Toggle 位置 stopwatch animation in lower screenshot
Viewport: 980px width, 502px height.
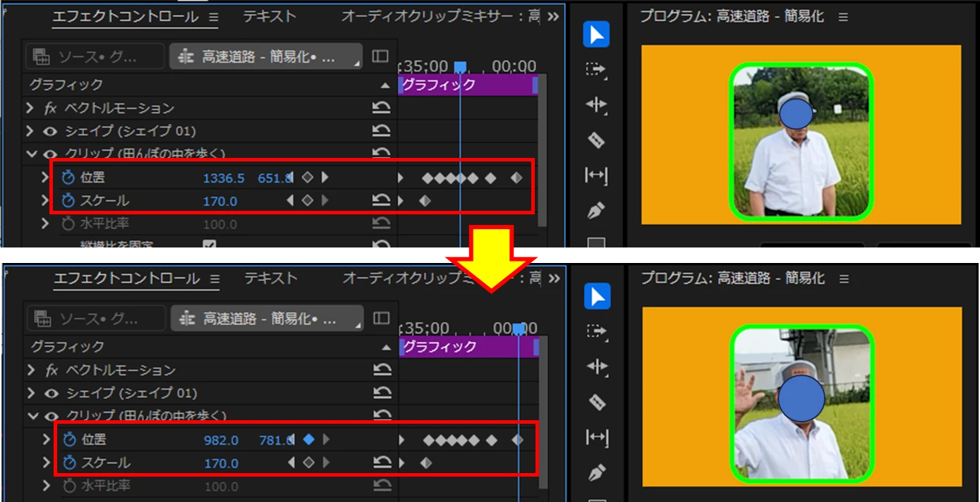tap(69, 439)
